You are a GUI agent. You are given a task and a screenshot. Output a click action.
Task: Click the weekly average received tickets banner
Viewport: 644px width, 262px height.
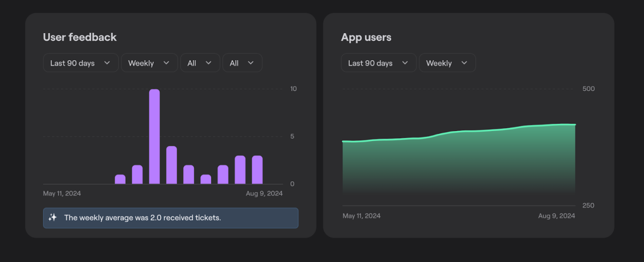[x=171, y=218]
